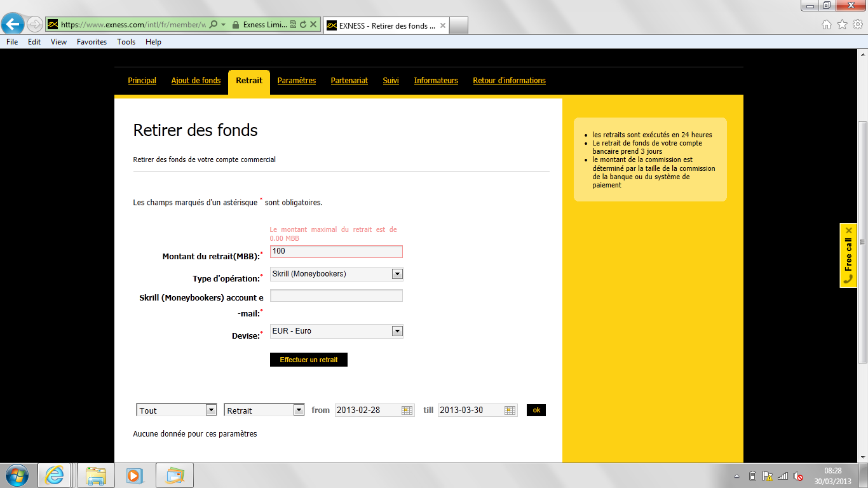Image resolution: width=868 pixels, height=488 pixels.
Task: Open the mail application taskbar icon
Action: tap(174, 475)
